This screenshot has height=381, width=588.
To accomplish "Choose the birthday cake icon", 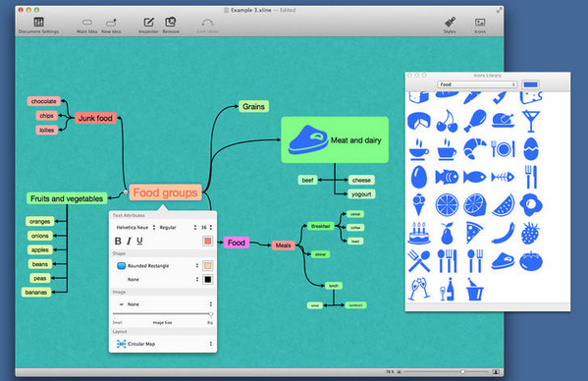I will click(419, 233).
